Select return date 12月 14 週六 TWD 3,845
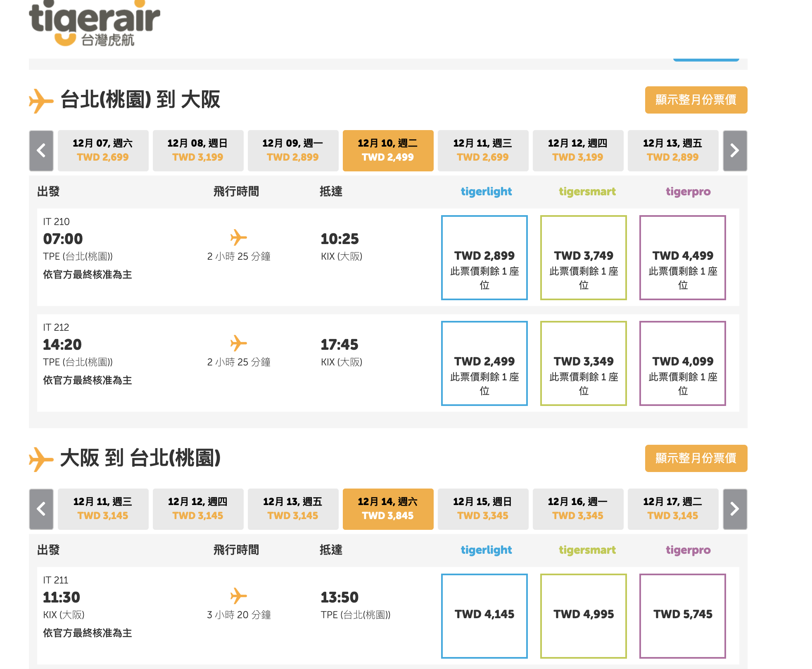 388,509
